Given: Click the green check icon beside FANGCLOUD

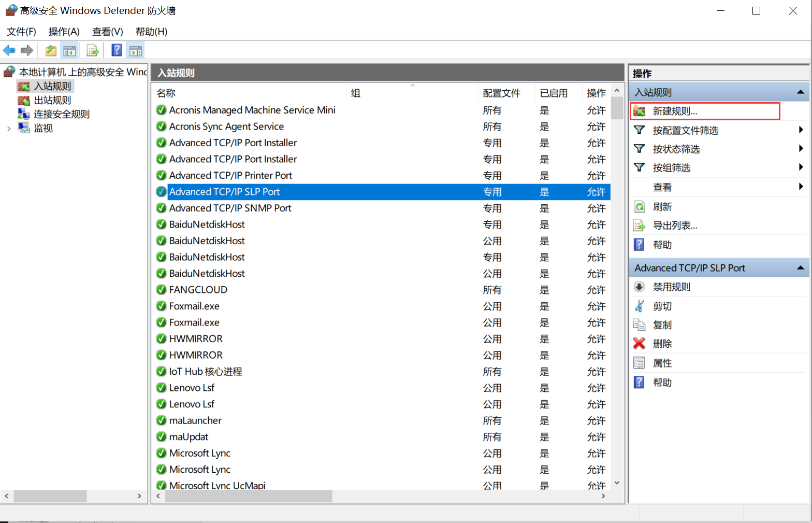Looking at the screenshot, I should click(x=161, y=290).
